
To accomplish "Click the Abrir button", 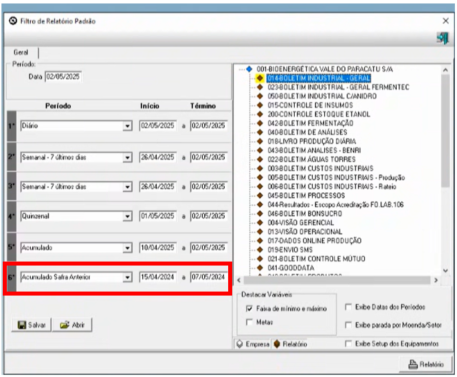I will [72, 325].
